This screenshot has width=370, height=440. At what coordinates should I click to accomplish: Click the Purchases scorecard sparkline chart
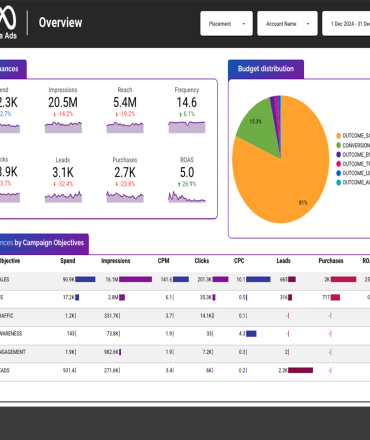coord(125,197)
